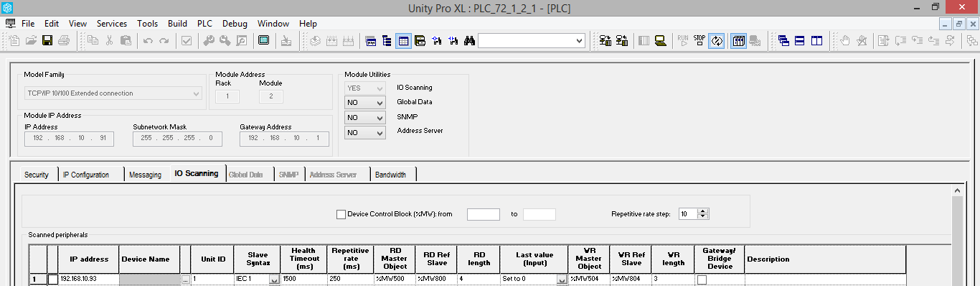Viewport: 980px width, 286px height.
Task: Select the IO Scanning tab
Action: click(x=197, y=174)
